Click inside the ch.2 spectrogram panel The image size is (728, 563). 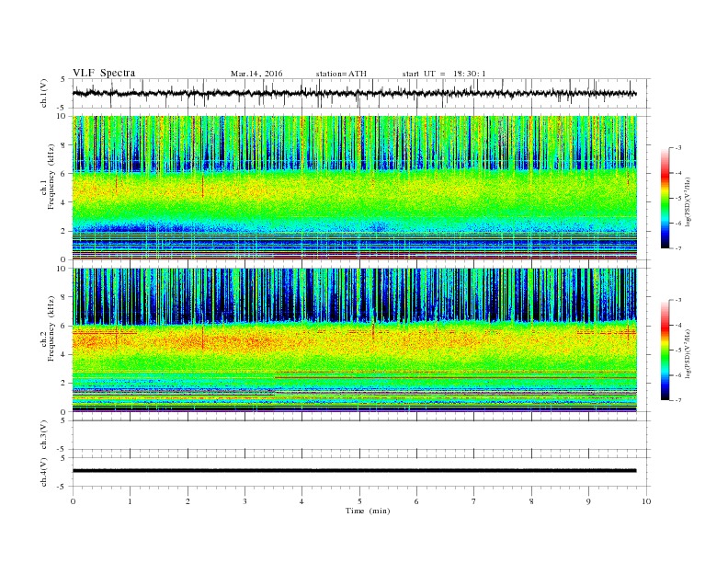coord(354,339)
